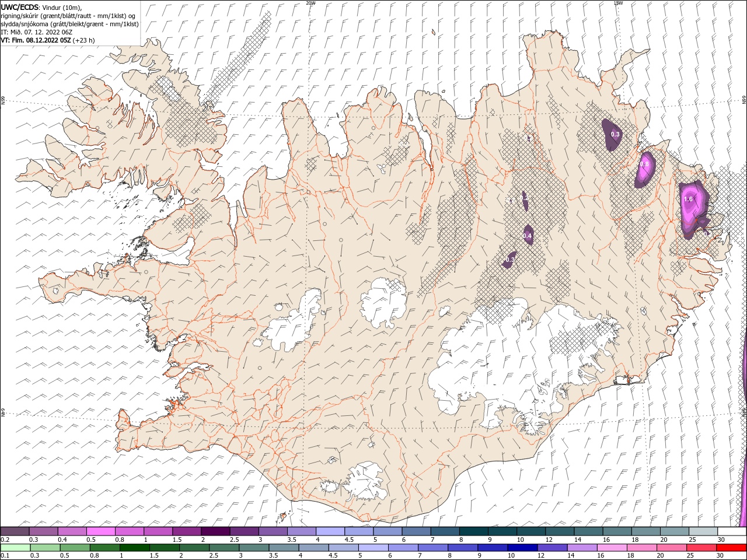Click the 'VT: Fim. 08.12.2022 05Z (+23 h)' line

pos(48,40)
